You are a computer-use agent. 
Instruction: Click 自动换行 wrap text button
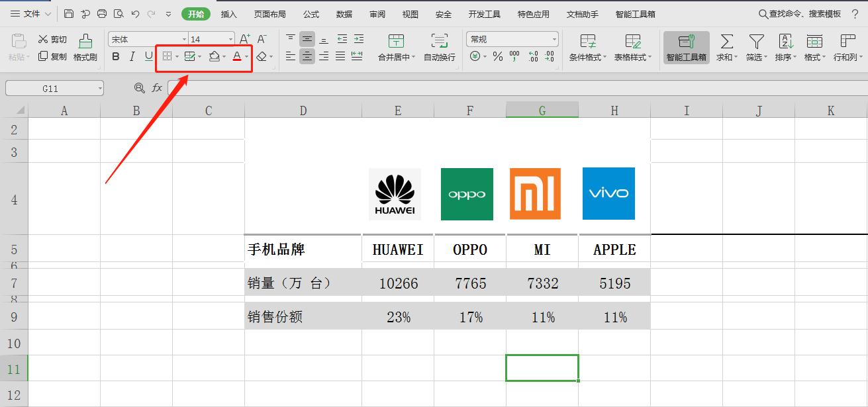tap(440, 48)
